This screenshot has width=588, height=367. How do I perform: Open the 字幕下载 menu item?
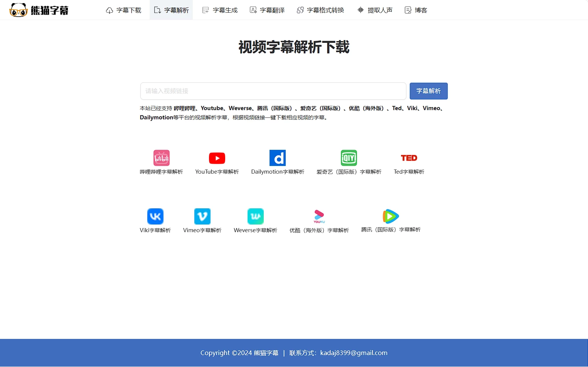pos(129,10)
